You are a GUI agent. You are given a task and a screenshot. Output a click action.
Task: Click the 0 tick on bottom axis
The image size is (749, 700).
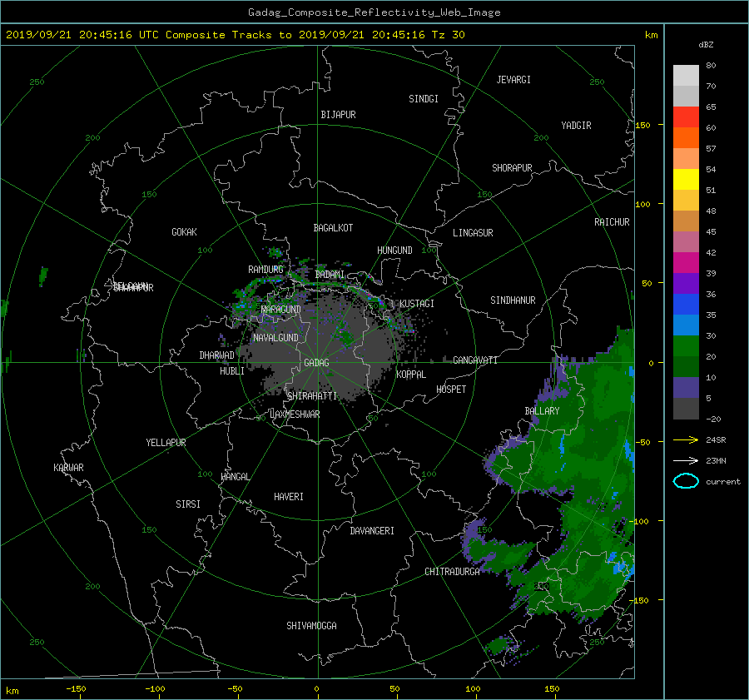click(316, 688)
